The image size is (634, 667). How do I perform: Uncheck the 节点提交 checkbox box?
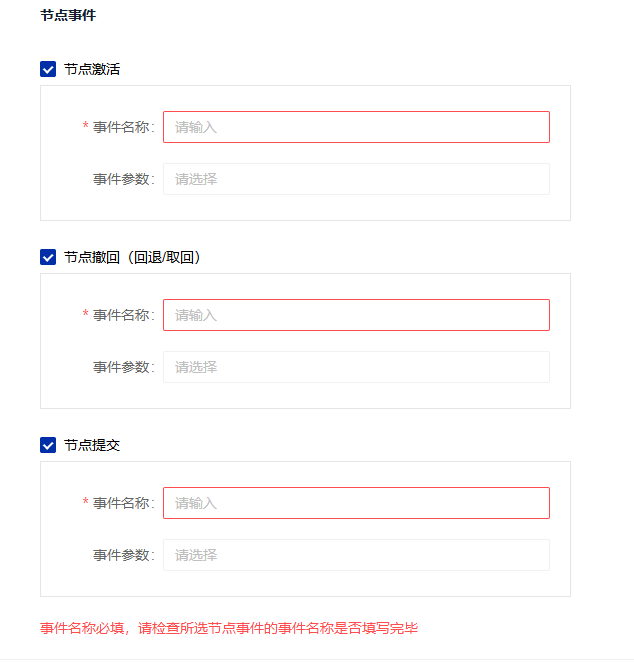48,445
